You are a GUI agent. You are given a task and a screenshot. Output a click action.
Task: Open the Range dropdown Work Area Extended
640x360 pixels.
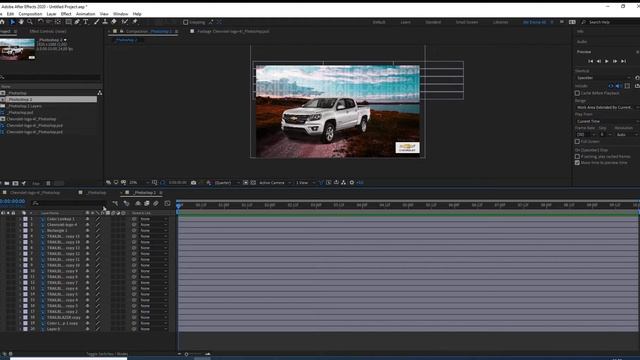[607, 107]
